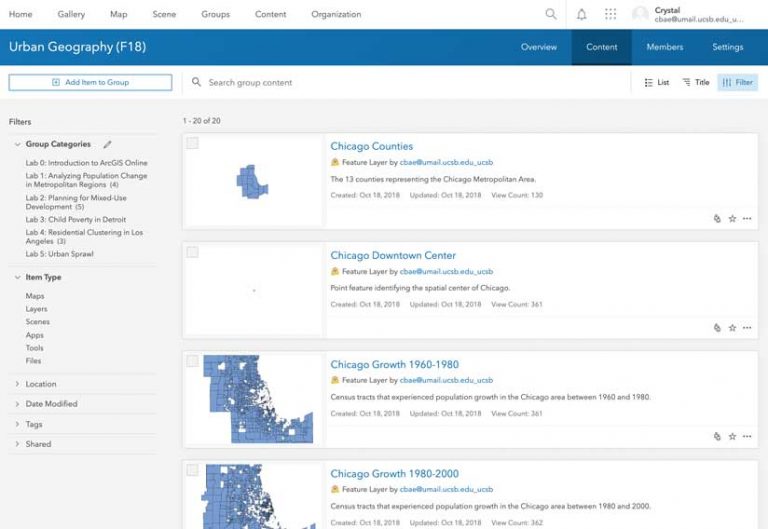
Task: Switch to the group Overview tab
Action: pyautogui.click(x=539, y=47)
